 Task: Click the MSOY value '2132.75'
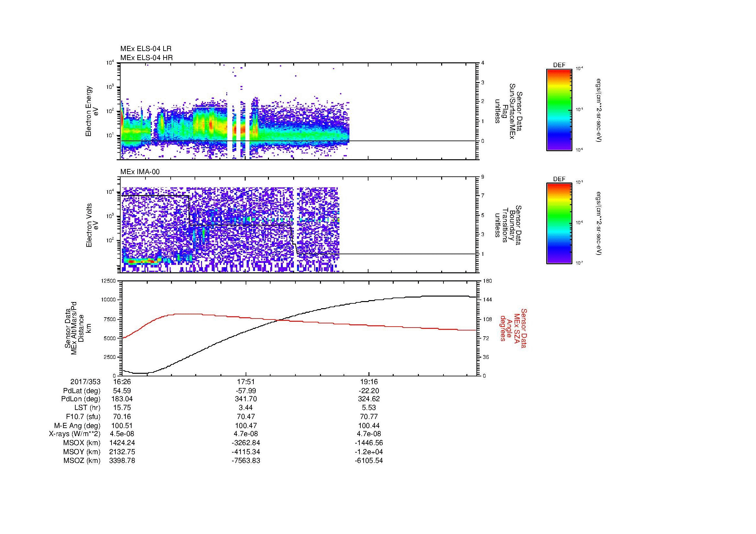click(122, 452)
